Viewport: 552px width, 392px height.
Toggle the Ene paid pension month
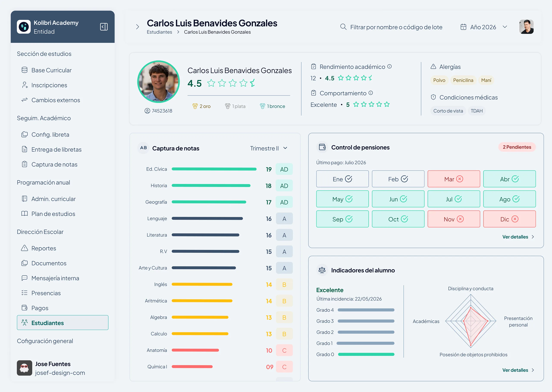[x=342, y=179]
